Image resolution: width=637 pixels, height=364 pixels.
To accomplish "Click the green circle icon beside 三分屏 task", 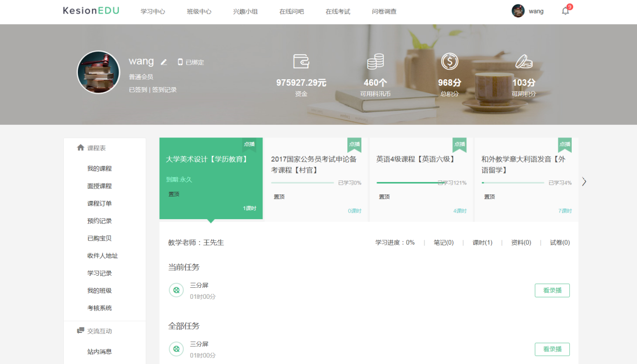I will click(176, 290).
